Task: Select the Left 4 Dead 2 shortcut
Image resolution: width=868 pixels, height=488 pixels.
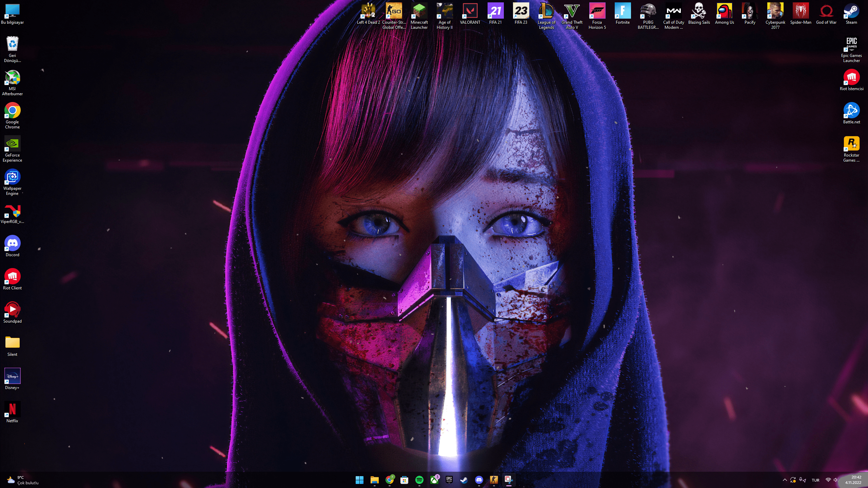Action: [368, 14]
